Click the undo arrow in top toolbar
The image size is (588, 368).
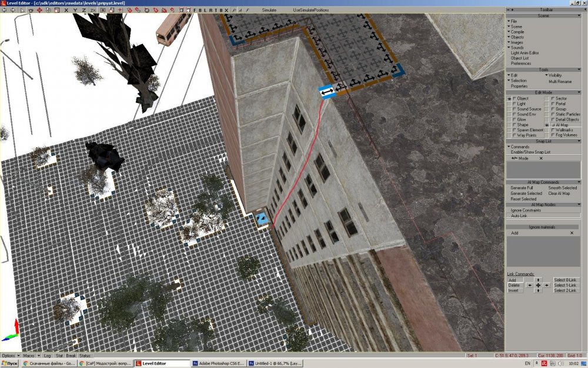(4, 10)
